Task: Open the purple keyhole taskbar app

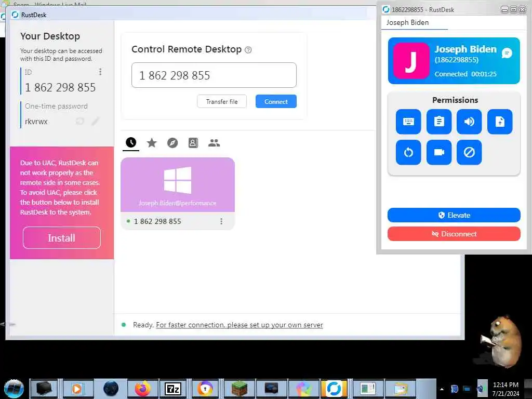Action: coord(205,389)
